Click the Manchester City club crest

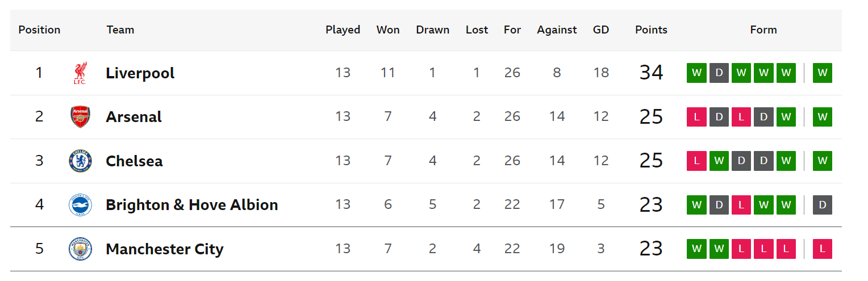point(80,249)
